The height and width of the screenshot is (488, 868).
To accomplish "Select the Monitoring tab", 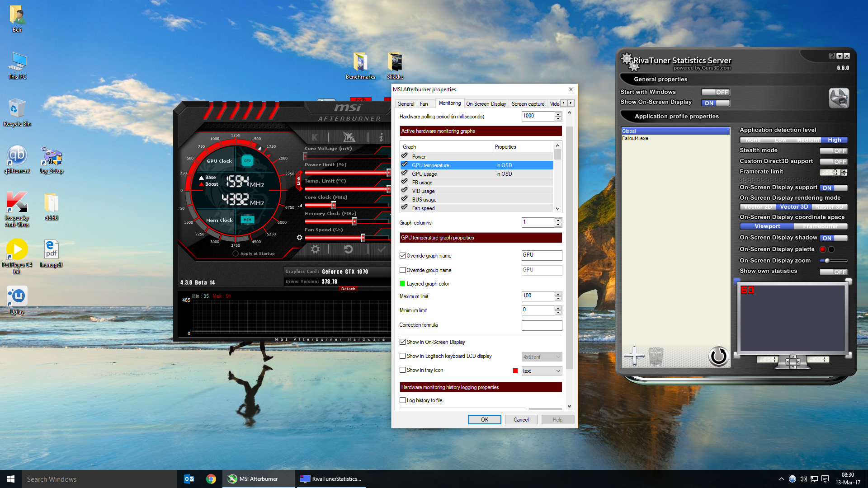I will click(x=450, y=103).
